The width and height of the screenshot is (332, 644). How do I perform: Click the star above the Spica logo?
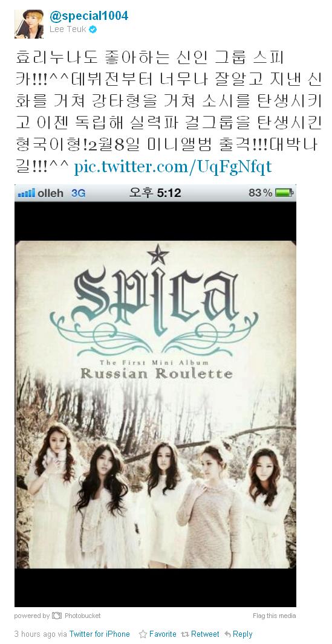click(158, 255)
